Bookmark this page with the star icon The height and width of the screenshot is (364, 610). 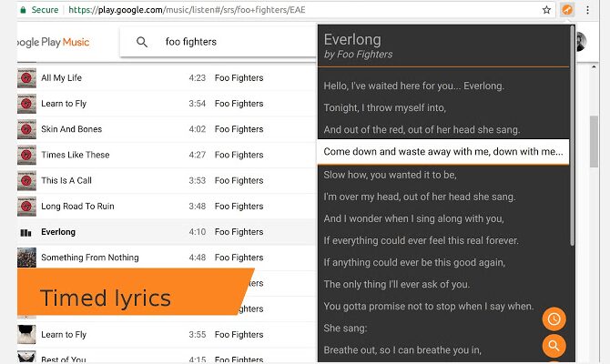(546, 10)
